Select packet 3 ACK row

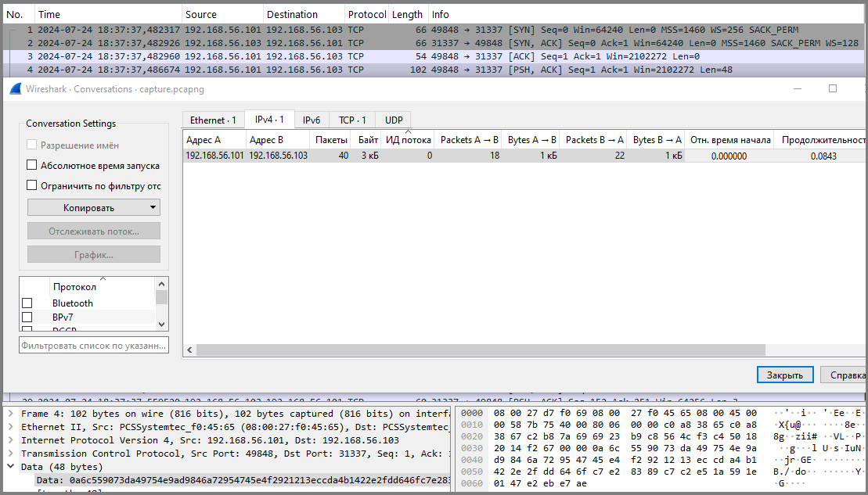434,56
